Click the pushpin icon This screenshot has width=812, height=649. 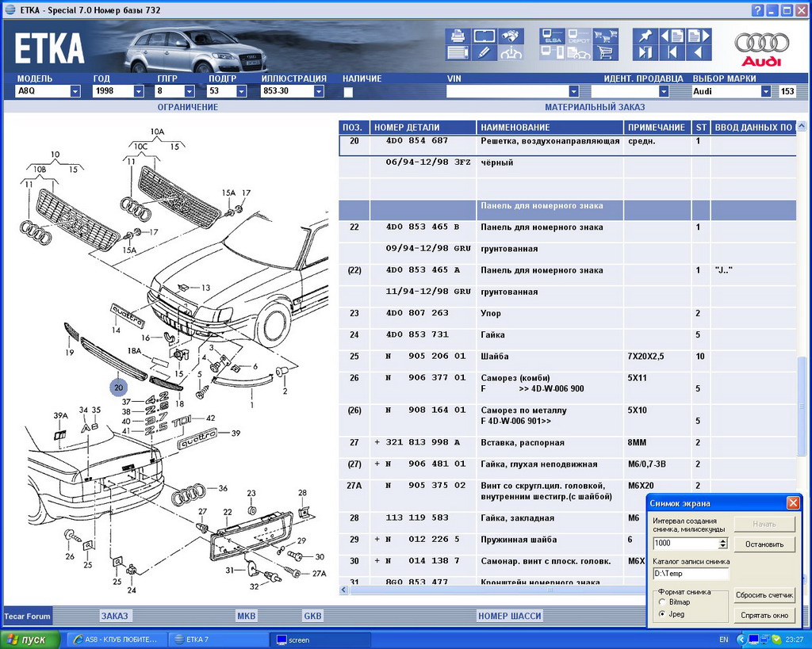tap(644, 36)
